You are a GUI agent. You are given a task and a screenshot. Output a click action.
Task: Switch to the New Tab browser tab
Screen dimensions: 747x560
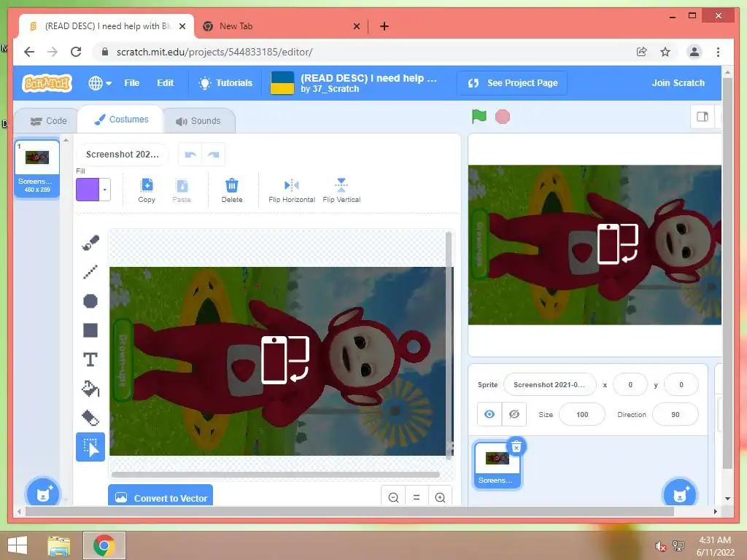pos(281,26)
